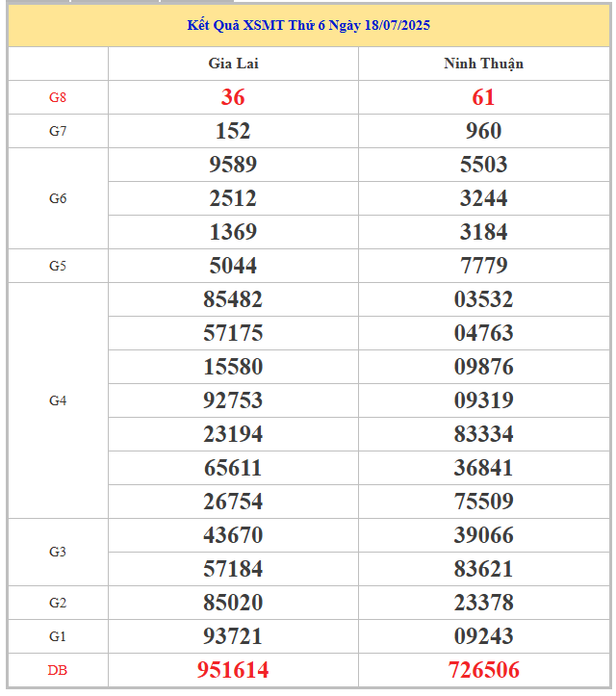
Task: Select Gia Lai G4 number 92753
Action: point(233,400)
